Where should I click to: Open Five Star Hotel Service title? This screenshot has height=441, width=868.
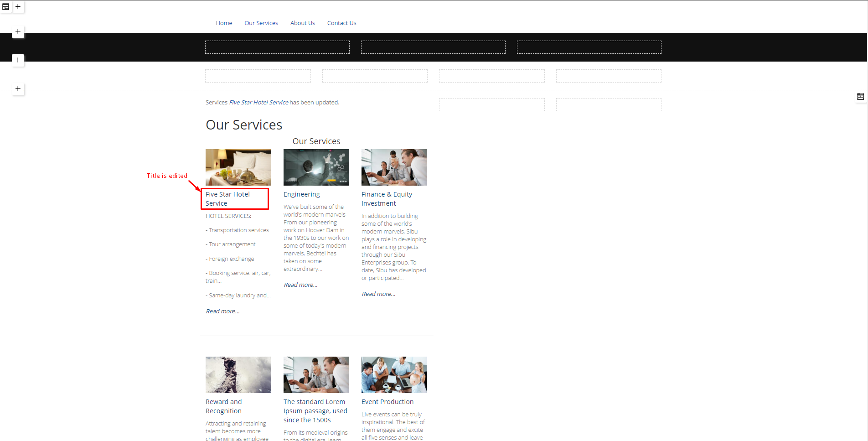point(228,199)
